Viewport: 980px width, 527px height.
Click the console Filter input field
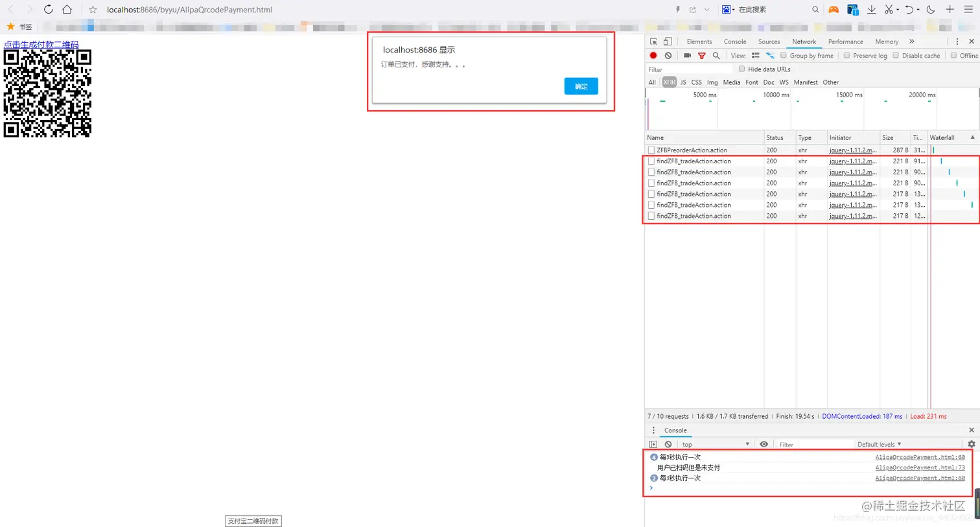tap(815, 445)
